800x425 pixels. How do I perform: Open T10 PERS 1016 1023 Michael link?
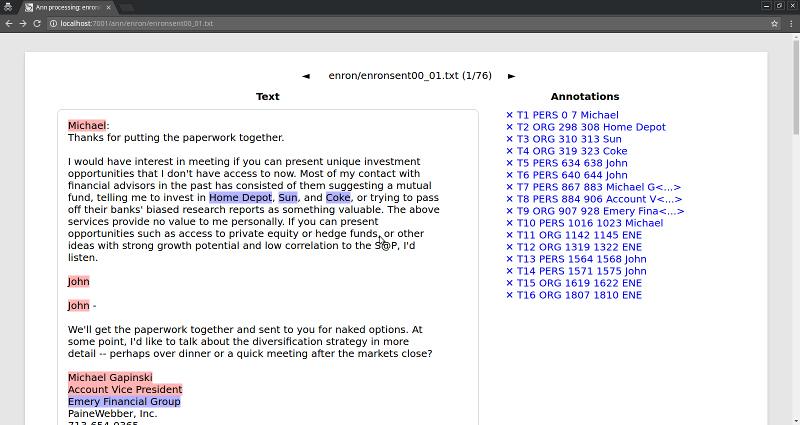(x=590, y=223)
